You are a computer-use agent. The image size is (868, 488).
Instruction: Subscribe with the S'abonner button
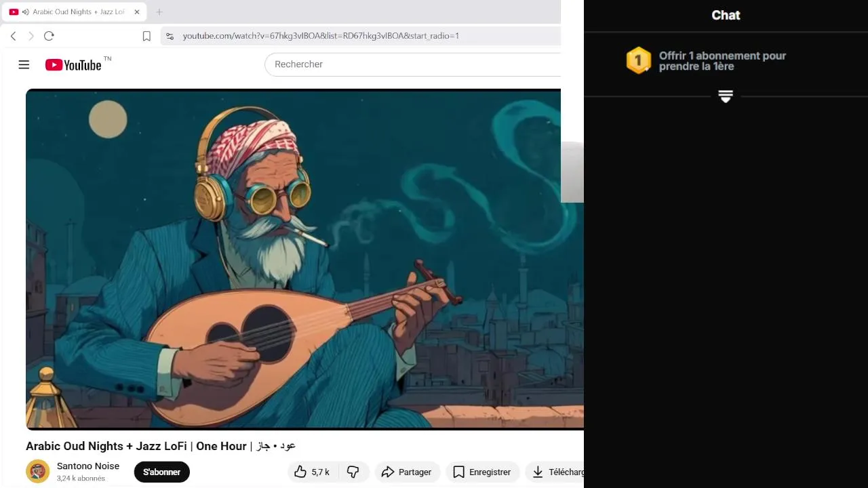click(x=162, y=472)
